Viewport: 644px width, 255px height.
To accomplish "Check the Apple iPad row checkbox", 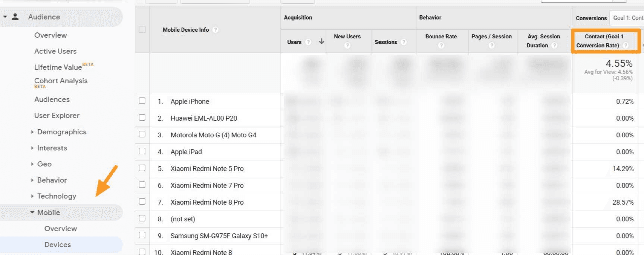I will point(142,151).
